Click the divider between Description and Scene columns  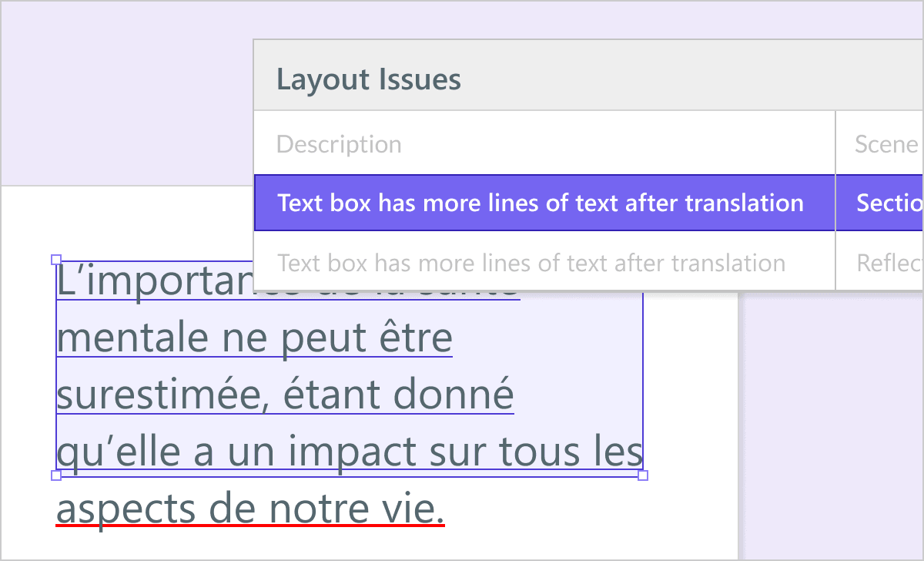coord(835,200)
